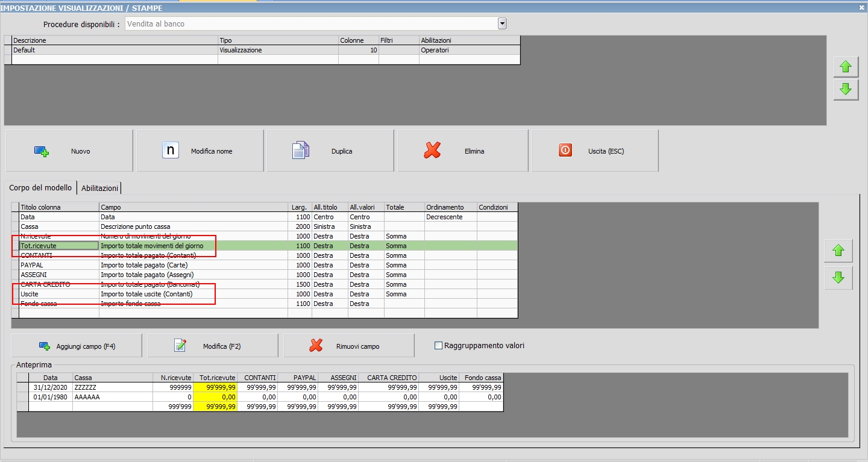Screen dimensions: 868x462
Task: Click the ZZZZZZ cell in preview
Action: coord(113,387)
